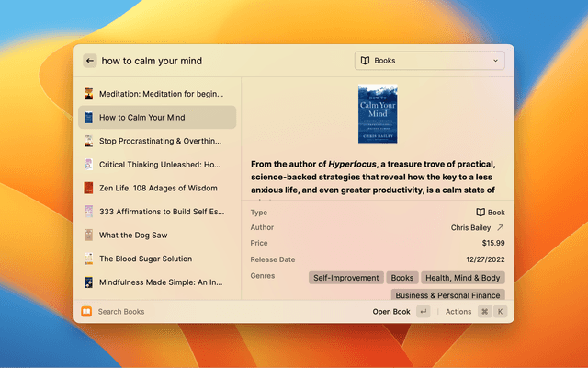This screenshot has width=588, height=368.
Task: Click the large book cover thumbnail
Action: click(378, 115)
